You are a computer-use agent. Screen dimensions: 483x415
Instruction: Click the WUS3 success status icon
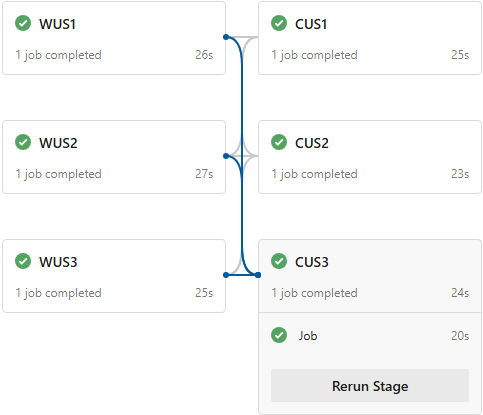coord(23,261)
